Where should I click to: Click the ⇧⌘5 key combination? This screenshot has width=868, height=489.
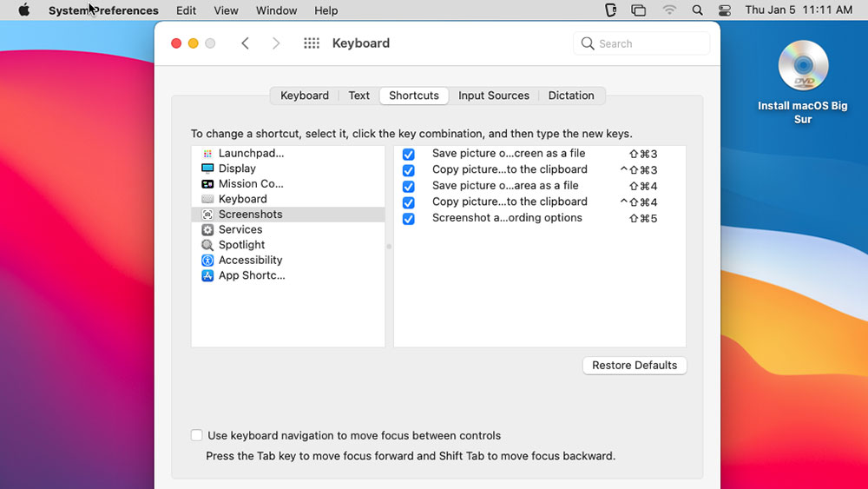click(643, 219)
